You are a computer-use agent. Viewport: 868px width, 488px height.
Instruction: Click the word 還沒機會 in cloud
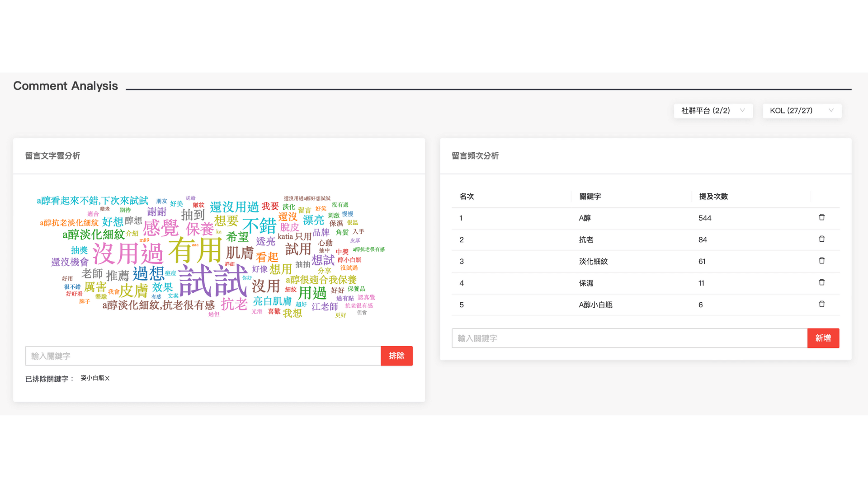click(70, 262)
